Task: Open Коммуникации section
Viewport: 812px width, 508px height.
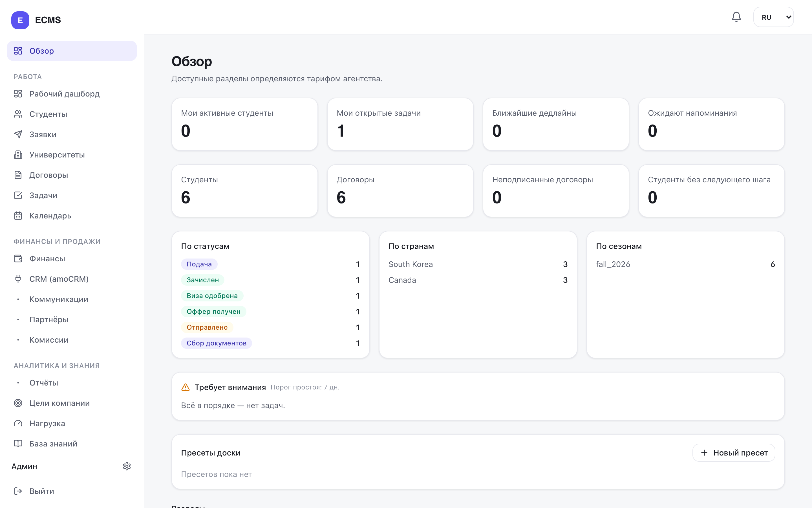Action: 72,299
